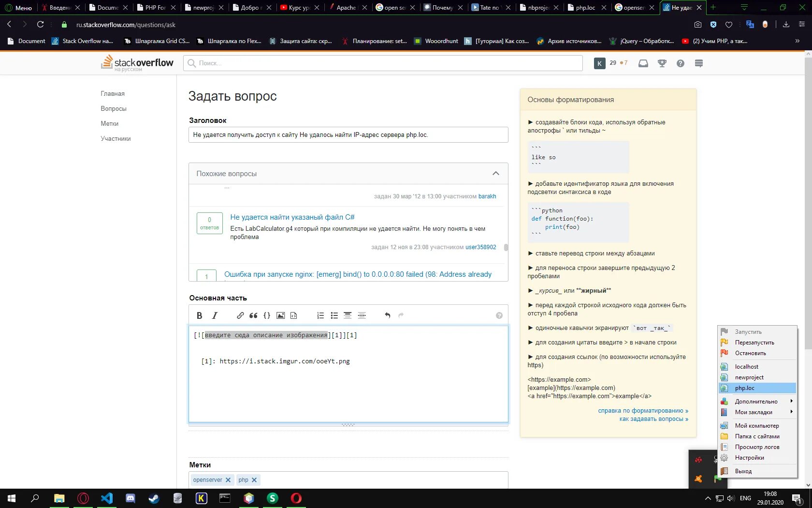
Task: Collapse the Похожие вопросы panel
Action: [x=496, y=174]
